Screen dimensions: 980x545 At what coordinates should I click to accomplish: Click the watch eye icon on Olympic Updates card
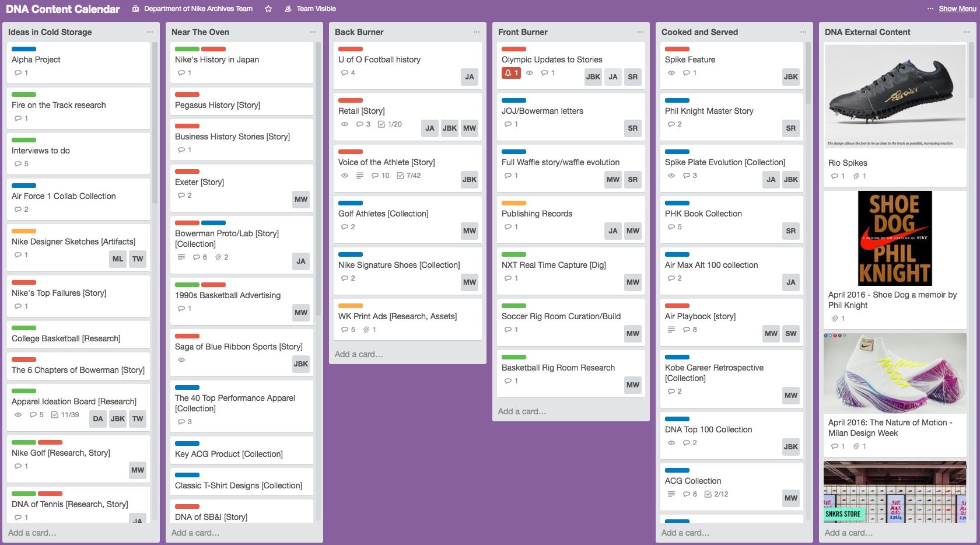coord(530,73)
